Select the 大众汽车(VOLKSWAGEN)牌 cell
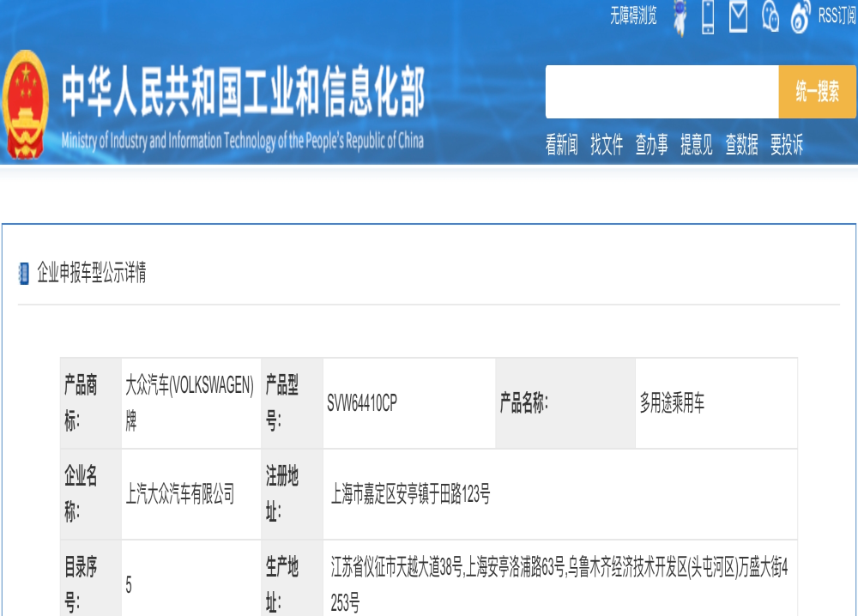This screenshot has height=616, width=858. coord(191,403)
